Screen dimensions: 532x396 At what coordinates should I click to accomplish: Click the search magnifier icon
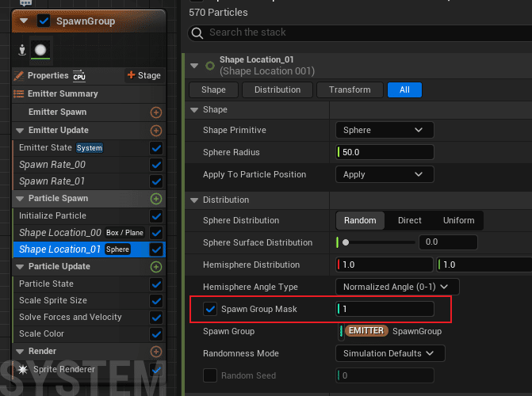(197, 33)
